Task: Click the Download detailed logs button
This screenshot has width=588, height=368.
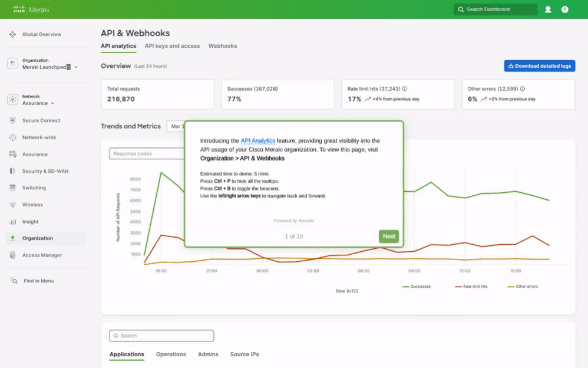Action: pos(539,65)
